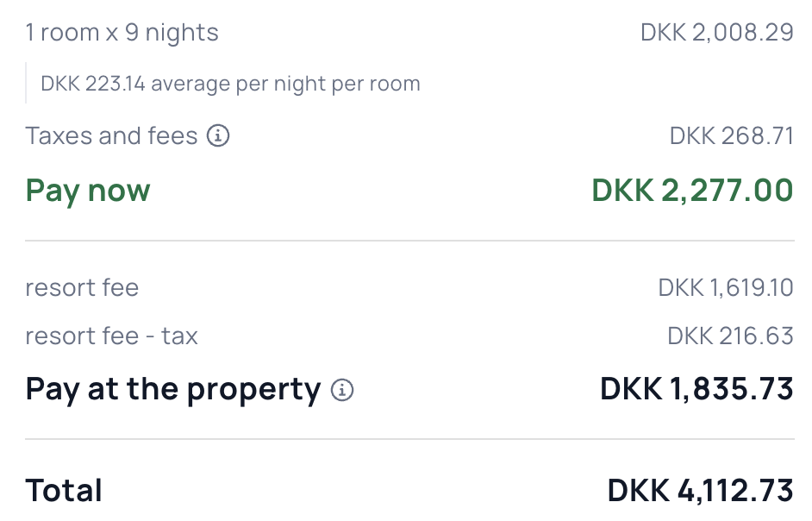Click the info icon beside Taxes and fees
The image size is (812, 521).
219,136
